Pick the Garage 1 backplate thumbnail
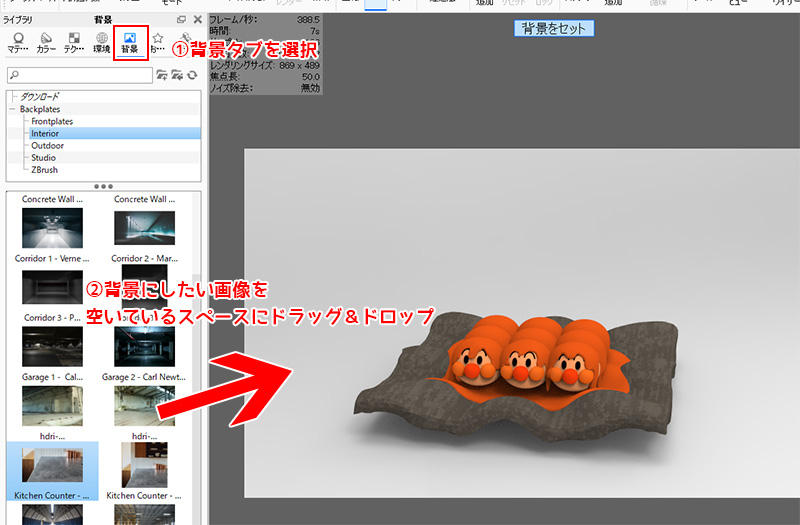The height and width of the screenshot is (525, 800). tap(48, 346)
